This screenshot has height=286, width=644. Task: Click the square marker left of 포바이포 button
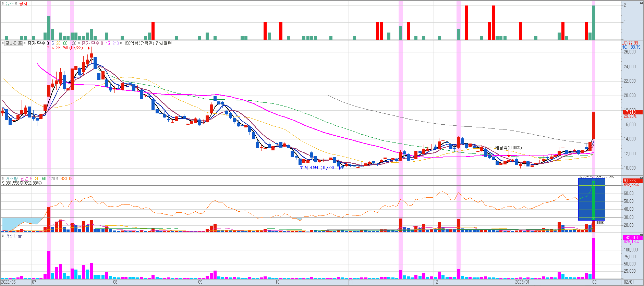(x=3, y=43)
